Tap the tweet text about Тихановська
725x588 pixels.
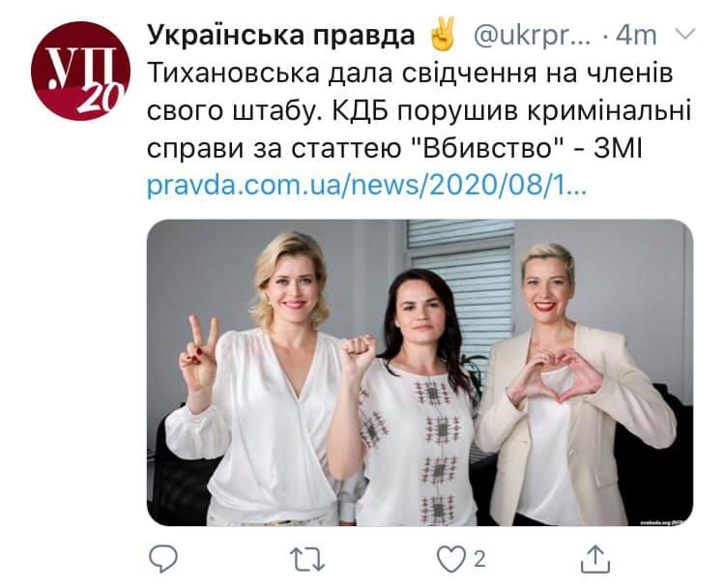pos(419,111)
